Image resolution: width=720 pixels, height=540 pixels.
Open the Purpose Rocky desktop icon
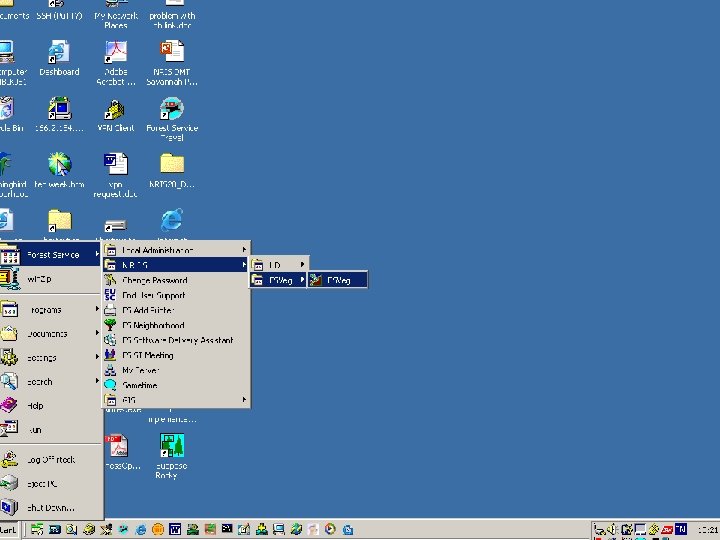click(x=172, y=446)
